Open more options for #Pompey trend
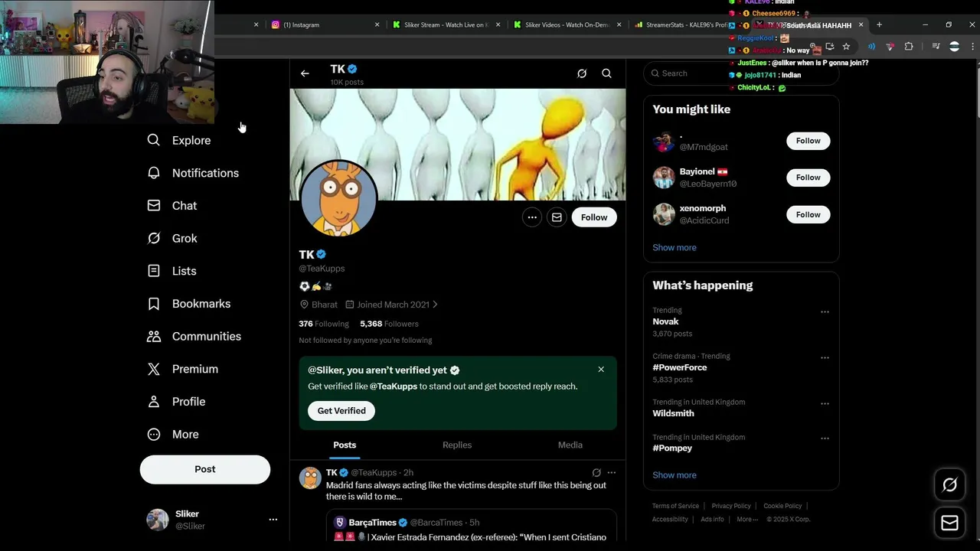Image resolution: width=980 pixels, height=551 pixels. (x=825, y=439)
